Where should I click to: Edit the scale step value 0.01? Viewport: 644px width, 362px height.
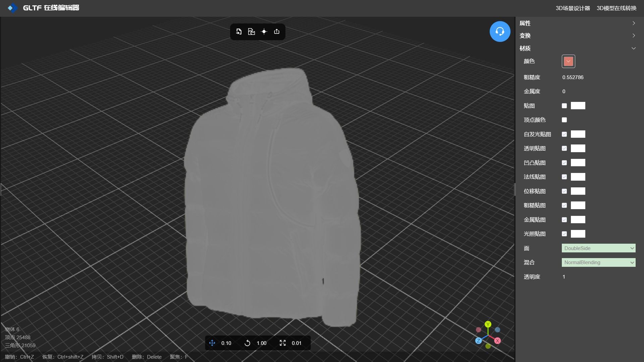[297, 343]
